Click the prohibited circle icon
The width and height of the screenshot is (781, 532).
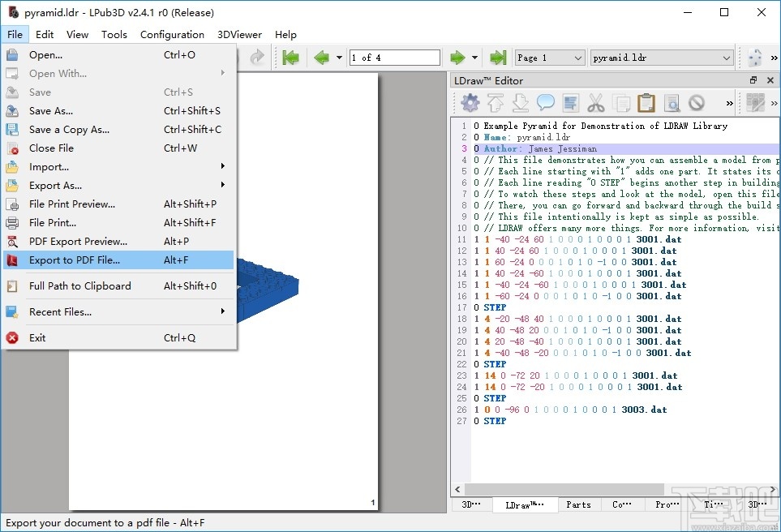coord(697,103)
